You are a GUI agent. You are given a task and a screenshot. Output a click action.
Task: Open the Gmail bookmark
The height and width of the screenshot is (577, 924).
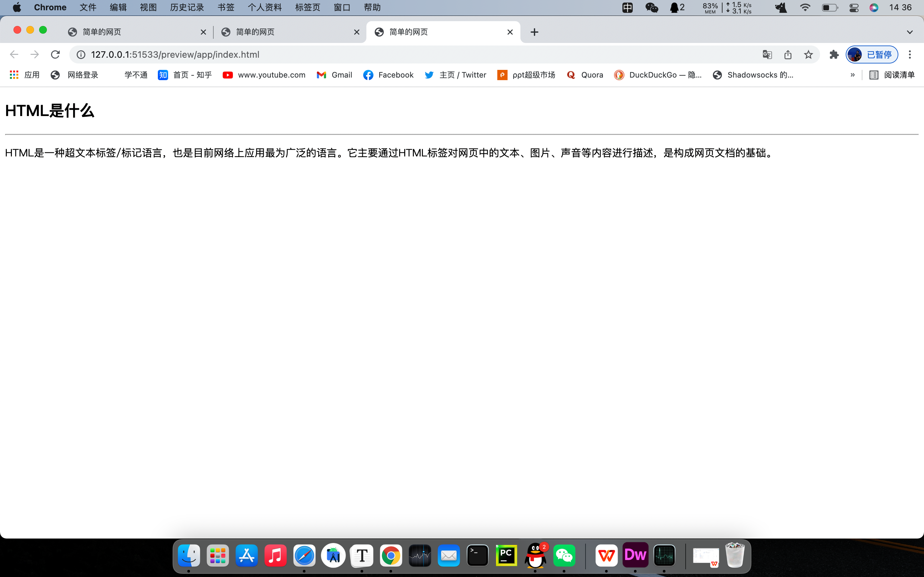[335, 75]
